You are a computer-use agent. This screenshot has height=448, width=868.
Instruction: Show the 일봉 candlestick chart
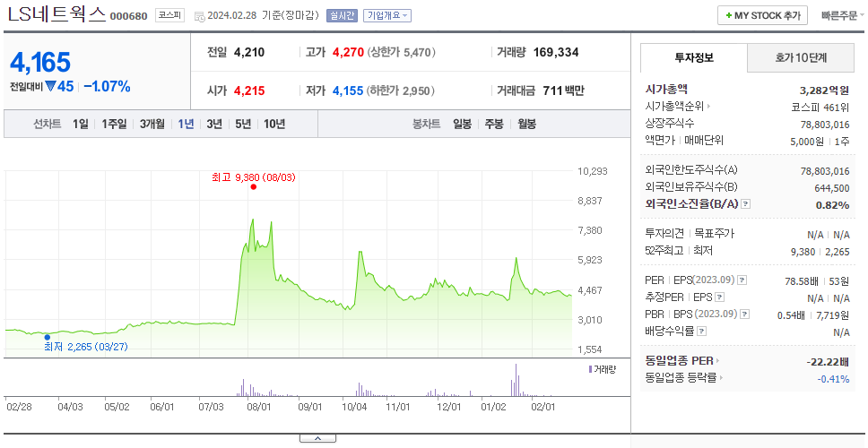[462, 124]
